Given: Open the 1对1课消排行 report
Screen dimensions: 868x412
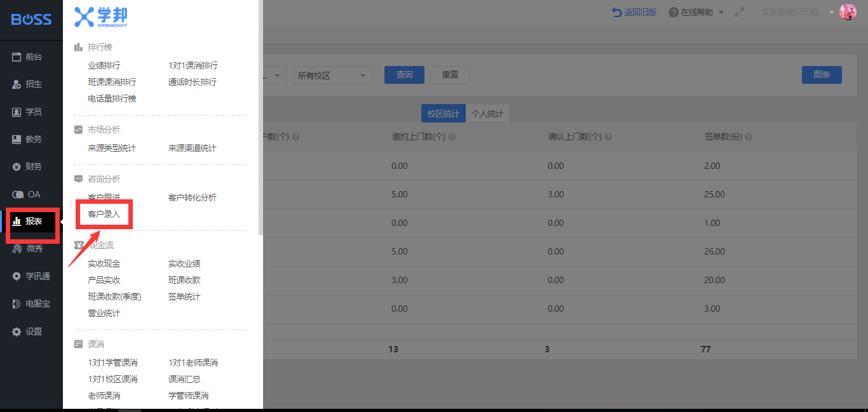Looking at the screenshot, I should click(x=193, y=65).
